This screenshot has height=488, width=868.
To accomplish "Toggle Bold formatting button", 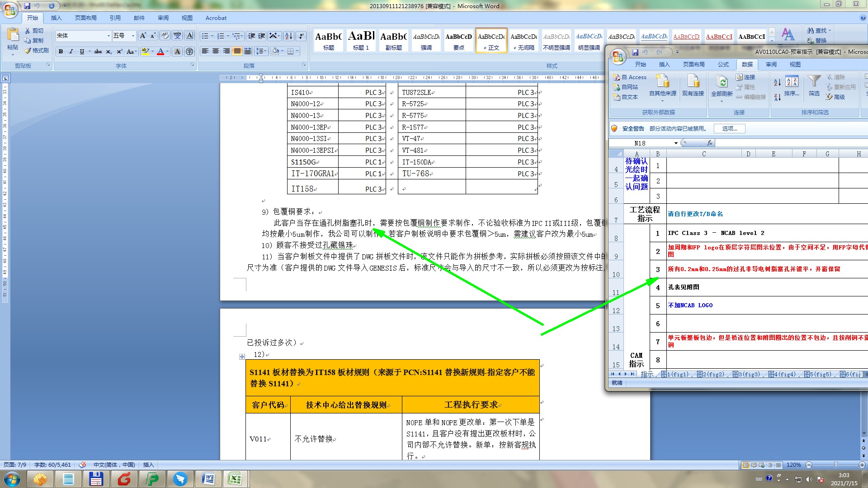I will point(61,52).
